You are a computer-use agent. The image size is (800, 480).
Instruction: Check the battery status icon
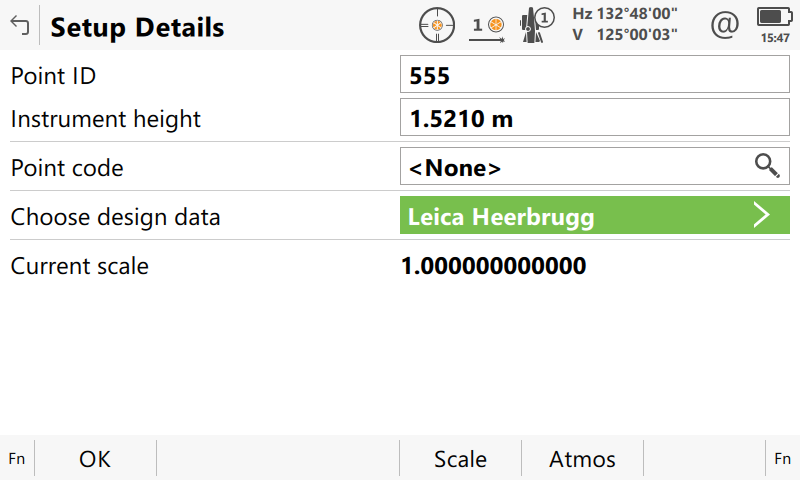click(773, 17)
